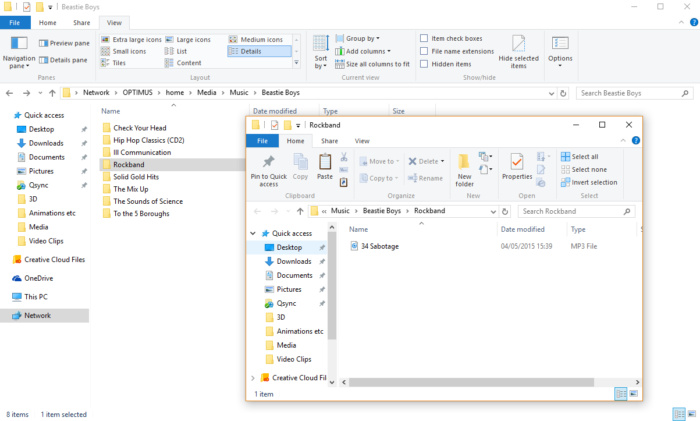Expand Creative Cloud Files in Rockband window

tap(253, 378)
